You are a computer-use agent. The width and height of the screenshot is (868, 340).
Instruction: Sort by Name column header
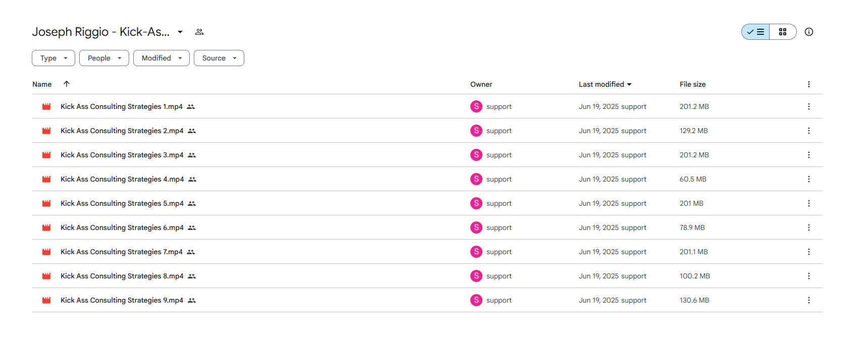[x=42, y=84]
